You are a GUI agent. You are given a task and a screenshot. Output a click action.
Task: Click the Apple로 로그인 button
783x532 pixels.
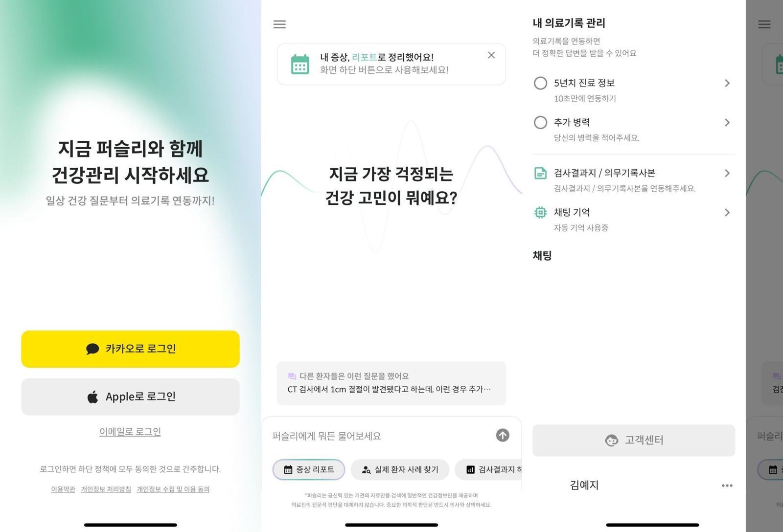point(131,397)
